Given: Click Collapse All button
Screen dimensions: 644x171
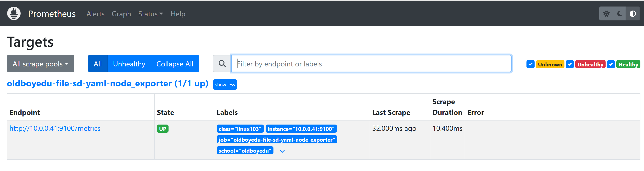Looking at the screenshot, I should [x=175, y=64].
